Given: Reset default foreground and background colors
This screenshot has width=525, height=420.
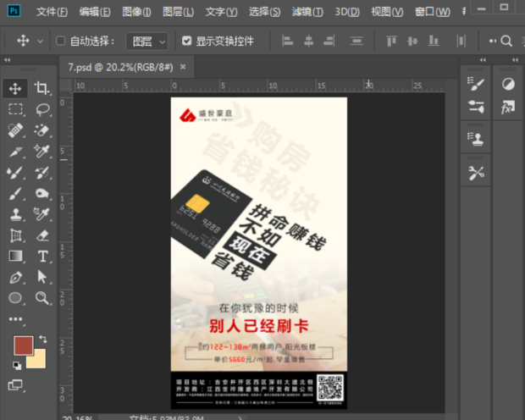Looking at the screenshot, I should click(17, 366).
